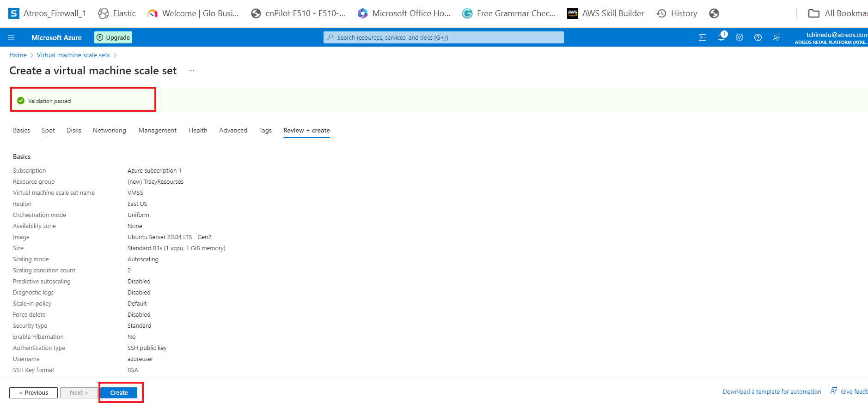Click the Ubuntu Server 20.04 LTS image value
Screen dimensions: 868x403
(169, 237)
